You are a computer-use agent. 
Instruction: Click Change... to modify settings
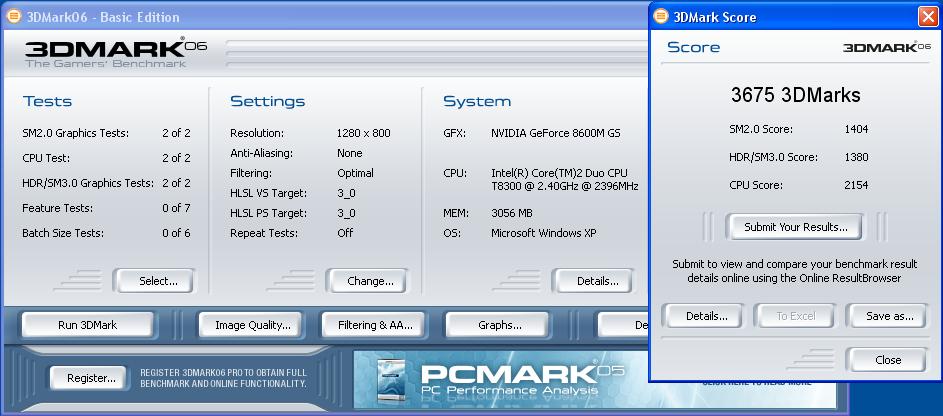pyautogui.click(x=368, y=281)
